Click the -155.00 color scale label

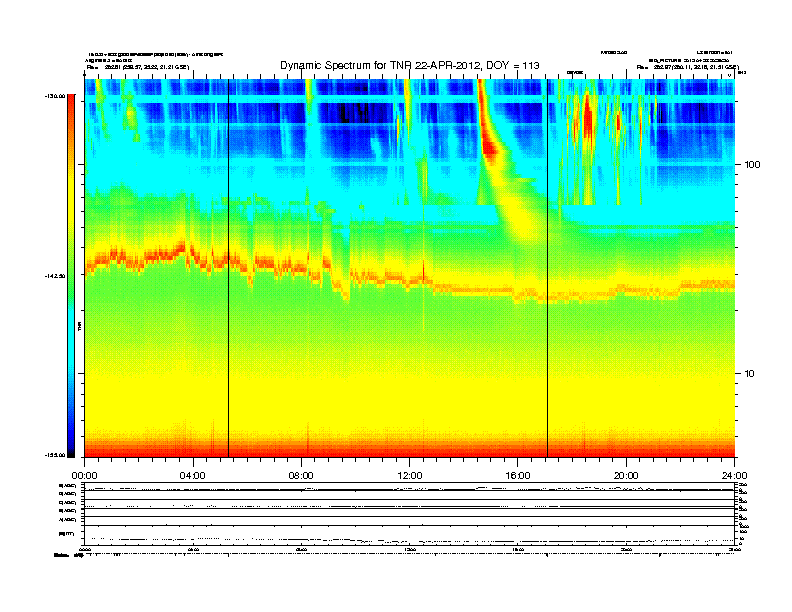point(55,455)
